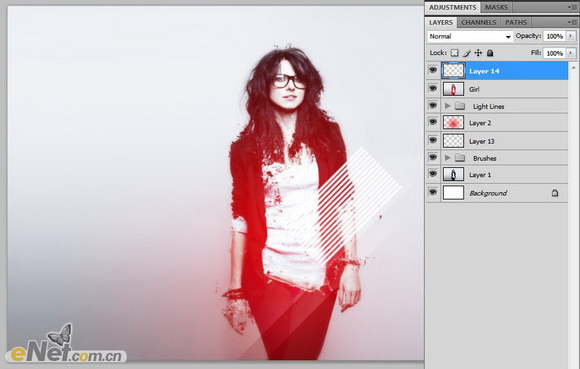Toggle visibility of Light Lines group
This screenshot has width=580, height=369.
pyautogui.click(x=433, y=106)
